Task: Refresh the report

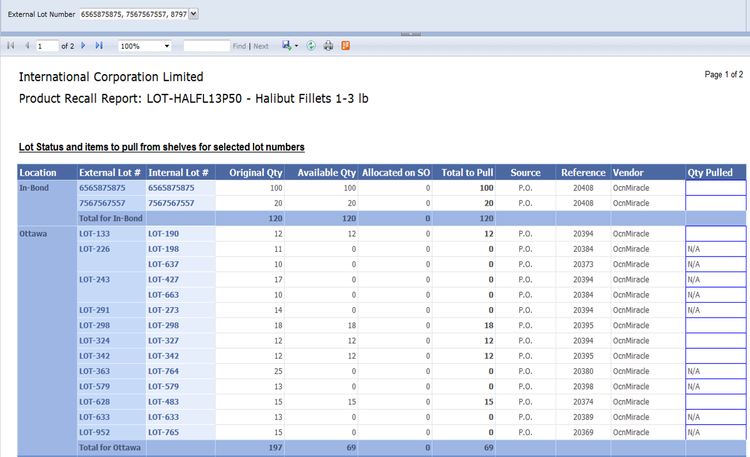Action: pyautogui.click(x=311, y=45)
